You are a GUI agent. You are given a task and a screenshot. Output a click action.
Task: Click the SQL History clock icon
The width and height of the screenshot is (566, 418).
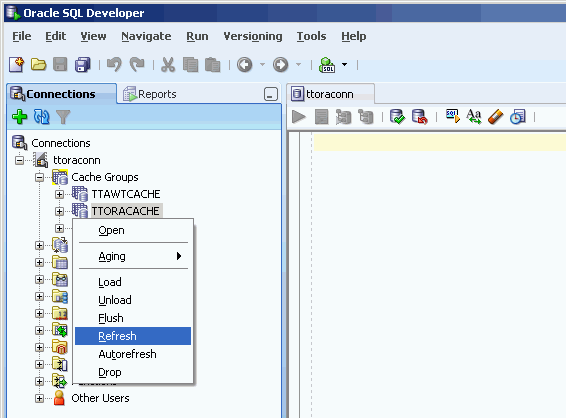pyautogui.click(x=518, y=117)
